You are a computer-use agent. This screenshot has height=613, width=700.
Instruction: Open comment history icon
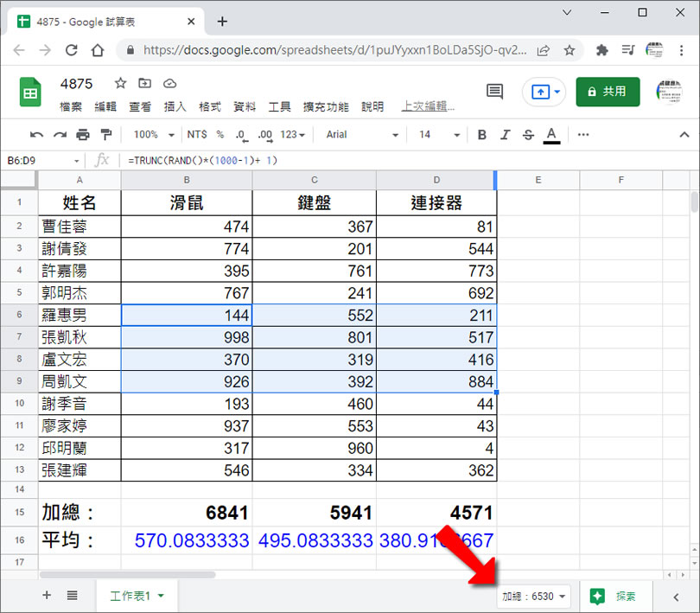(494, 92)
